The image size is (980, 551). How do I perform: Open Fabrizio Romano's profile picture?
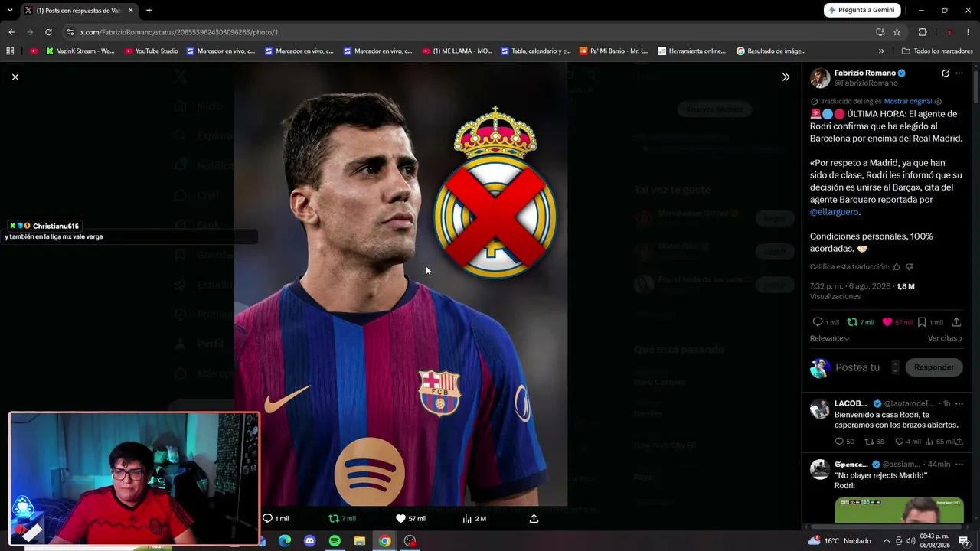(820, 78)
